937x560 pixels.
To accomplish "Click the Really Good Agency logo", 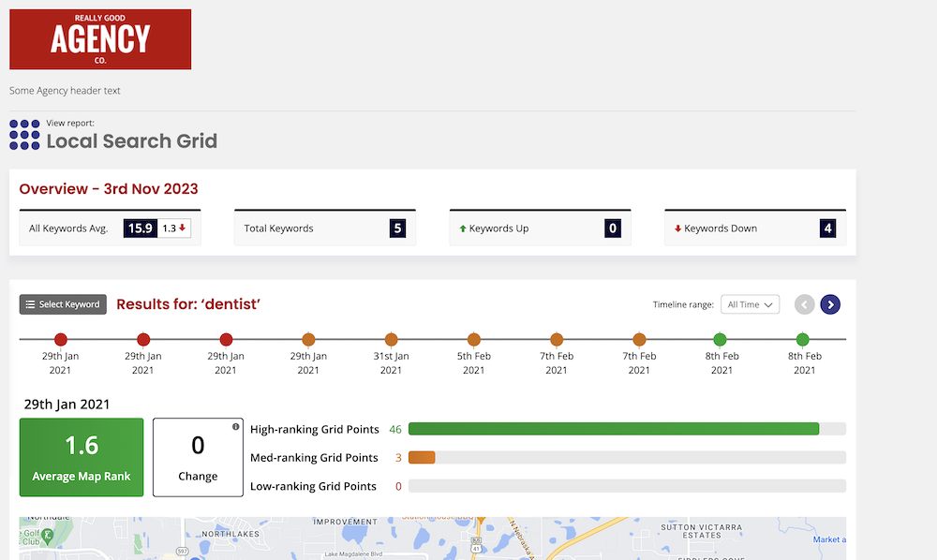I will click(x=100, y=39).
